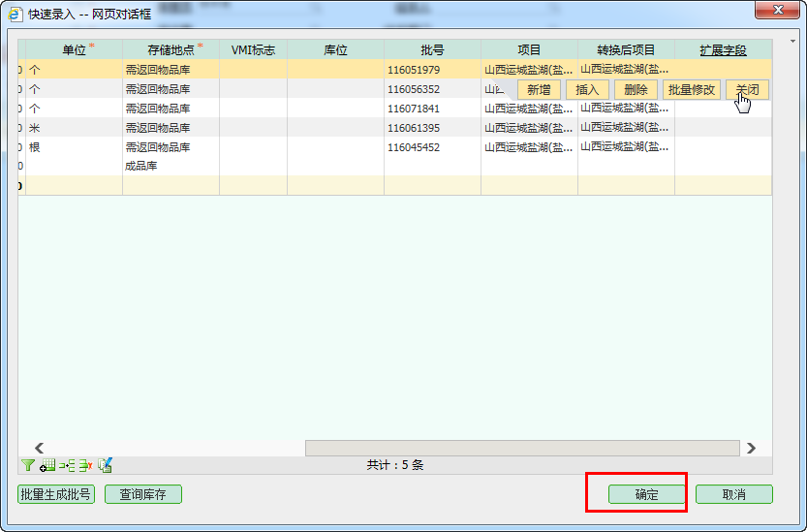Viewport: 807px width, 532px height.
Task: Click the insert-row icon in footer toolbar
Action: point(66,465)
